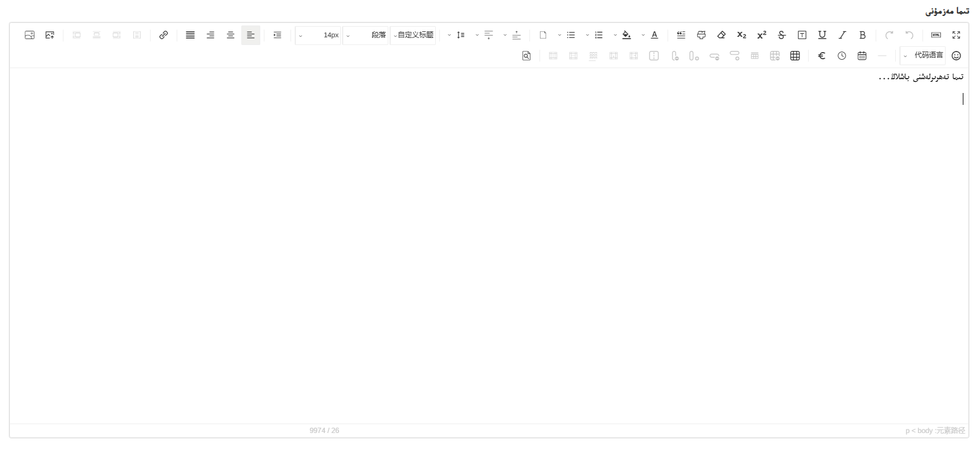Insert a table using the grid icon

point(794,56)
